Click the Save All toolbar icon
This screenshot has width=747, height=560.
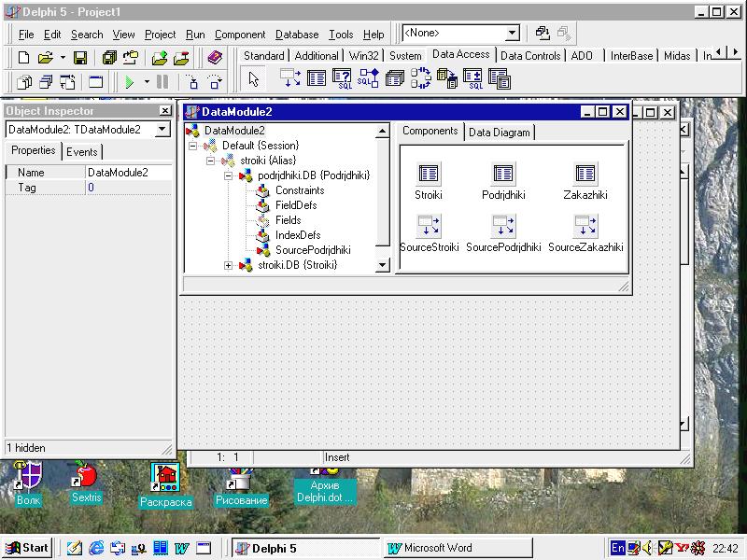[x=109, y=58]
